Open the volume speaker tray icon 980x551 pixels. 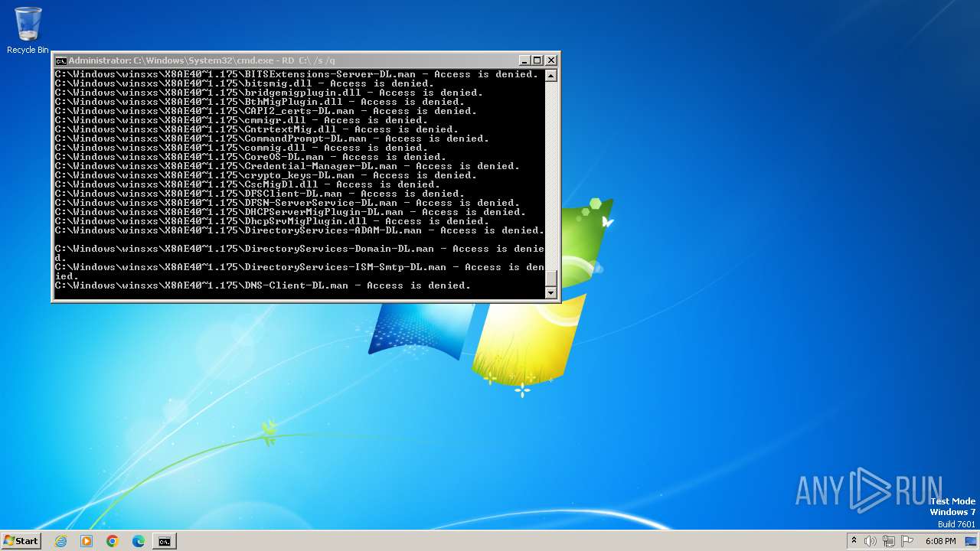[x=871, y=541]
